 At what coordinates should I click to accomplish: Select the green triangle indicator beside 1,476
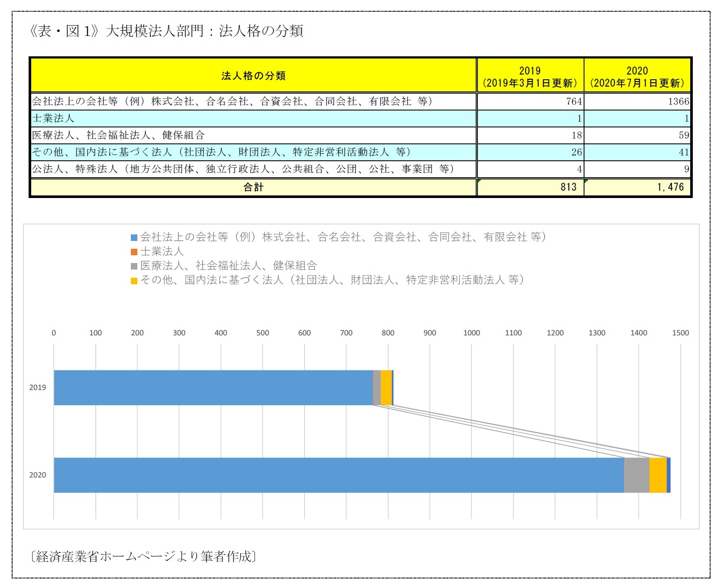click(586, 182)
